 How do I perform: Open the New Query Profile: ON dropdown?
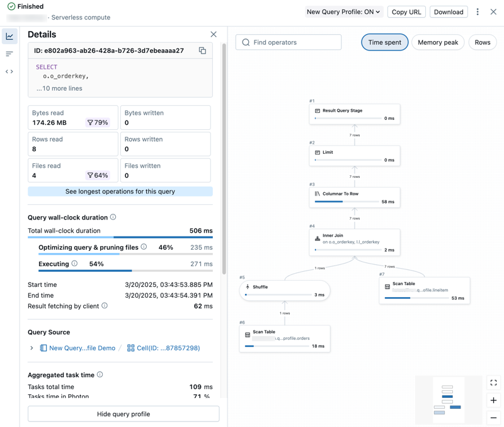(344, 11)
